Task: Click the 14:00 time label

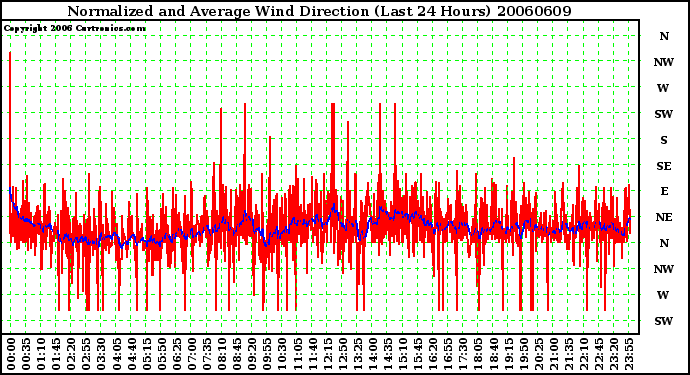Action: pos(373,354)
